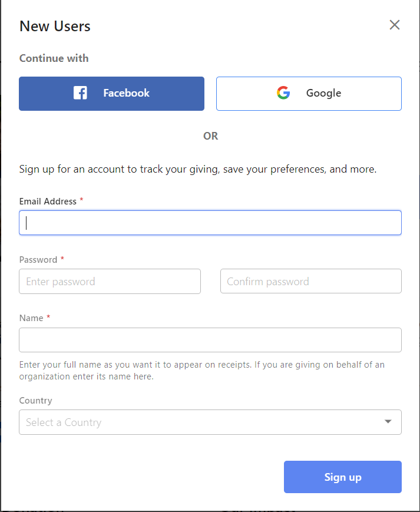The height and width of the screenshot is (512, 420).
Task: Close the New Users dialog with the X
Action: point(395,25)
